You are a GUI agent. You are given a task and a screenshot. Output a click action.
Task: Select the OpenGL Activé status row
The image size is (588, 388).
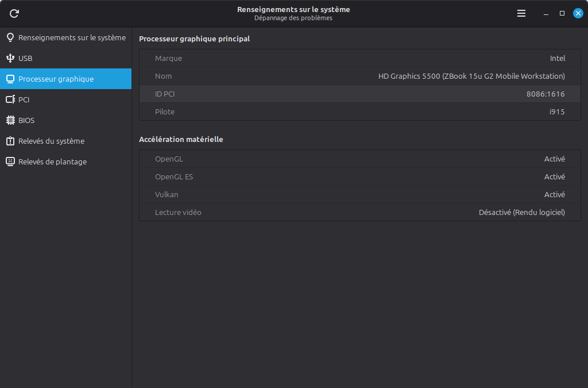tap(359, 159)
